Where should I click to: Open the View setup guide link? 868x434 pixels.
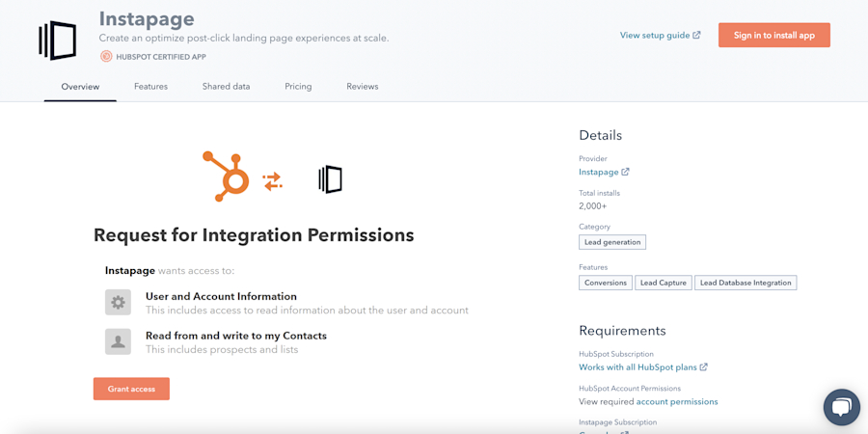pos(655,35)
